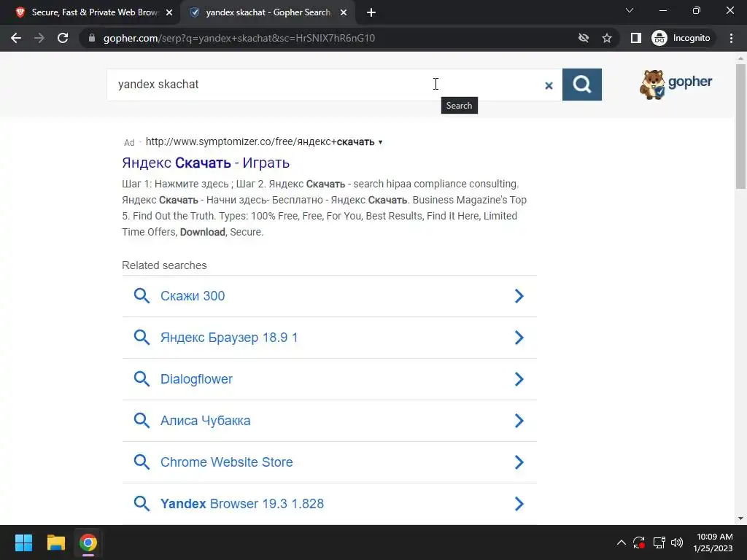Click the browser forward arrow
Viewport: 747px width, 560px height.
click(x=39, y=38)
